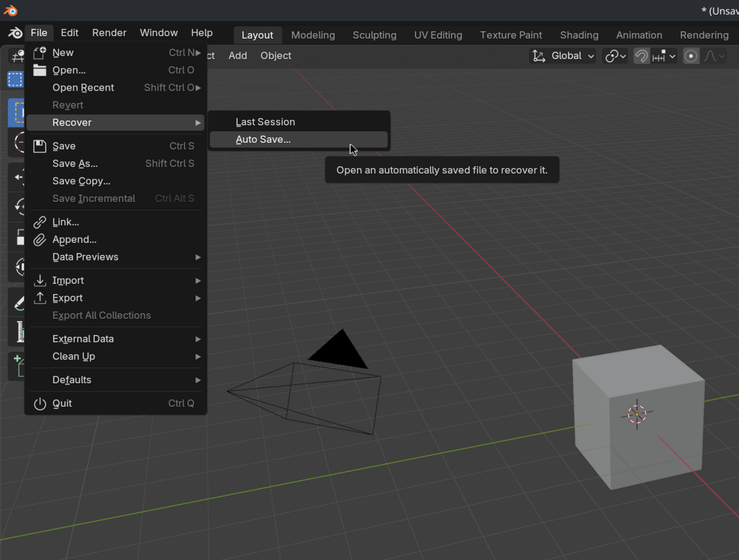Image resolution: width=739 pixels, height=560 pixels.
Task: Toggle the snapping magnet icon
Action: (x=641, y=56)
